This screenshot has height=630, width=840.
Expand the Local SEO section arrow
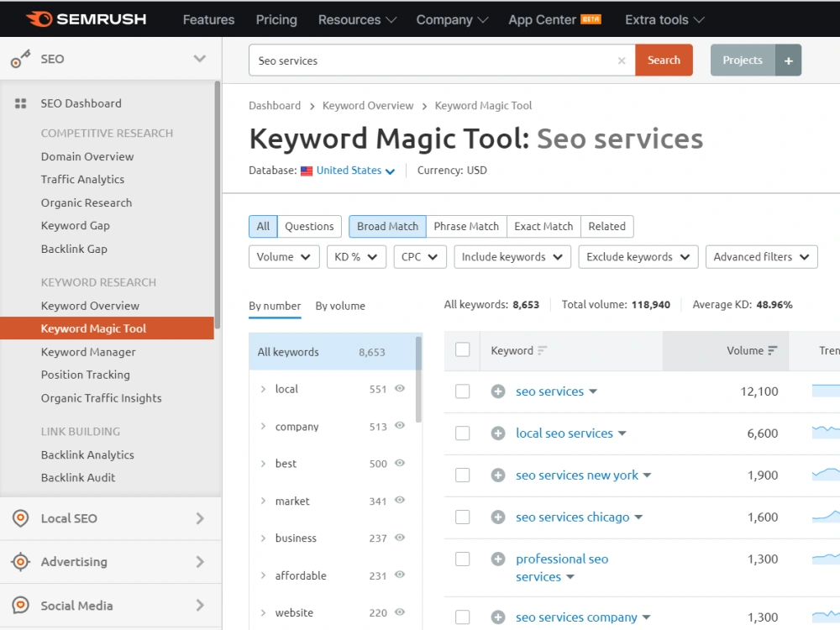click(x=200, y=518)
